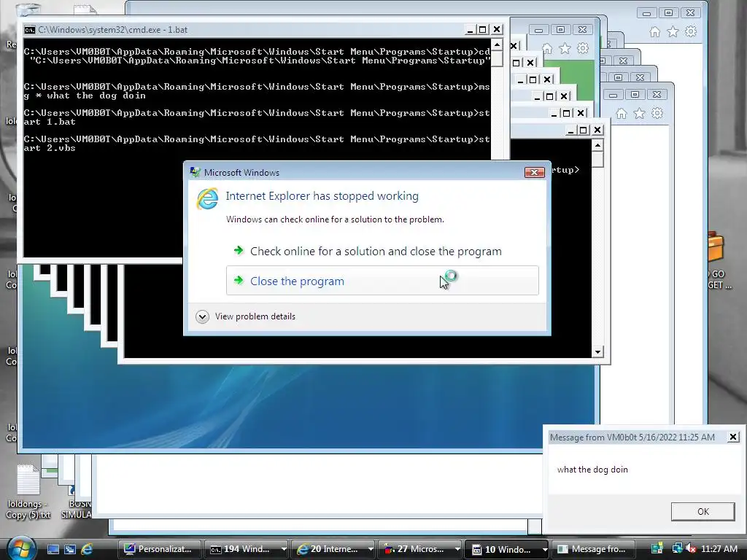This screenshot has width=747, height=560.
Task: Switch to the Message from taskbar button
Action: tap(594, 549)
